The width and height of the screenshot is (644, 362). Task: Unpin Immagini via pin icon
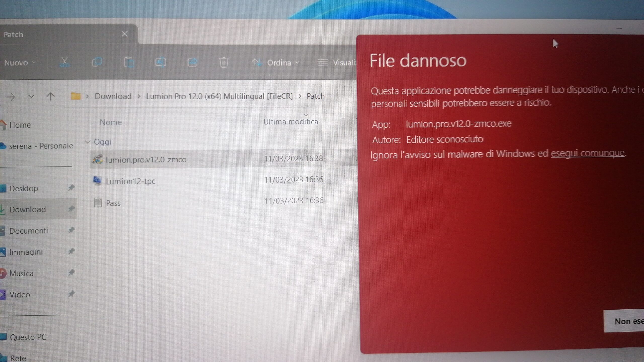pyautogui.click(x=72, y=251)
